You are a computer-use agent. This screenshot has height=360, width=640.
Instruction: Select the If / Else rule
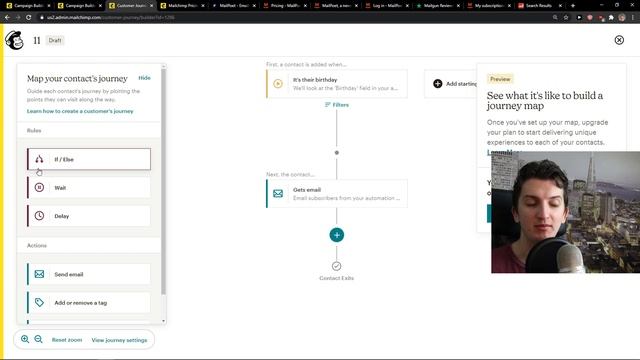coord(89,159)
